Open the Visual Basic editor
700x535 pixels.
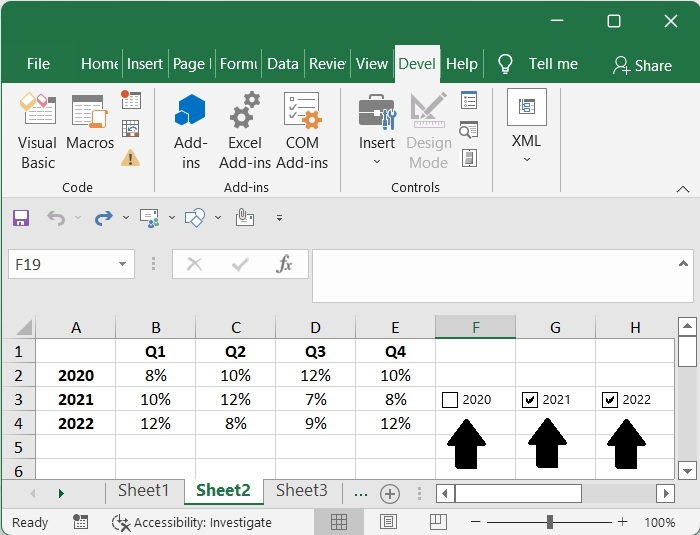pos(38,130)
